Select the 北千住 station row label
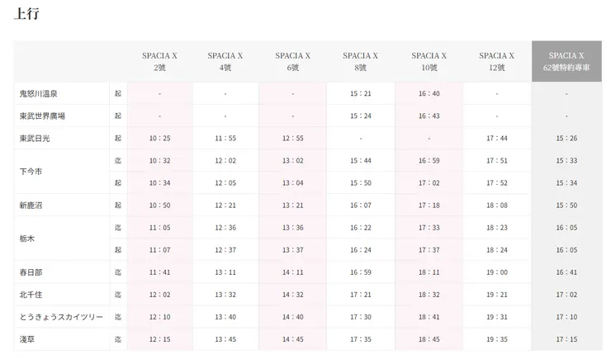The image size is (611, 364). click(x=30, y=294)
